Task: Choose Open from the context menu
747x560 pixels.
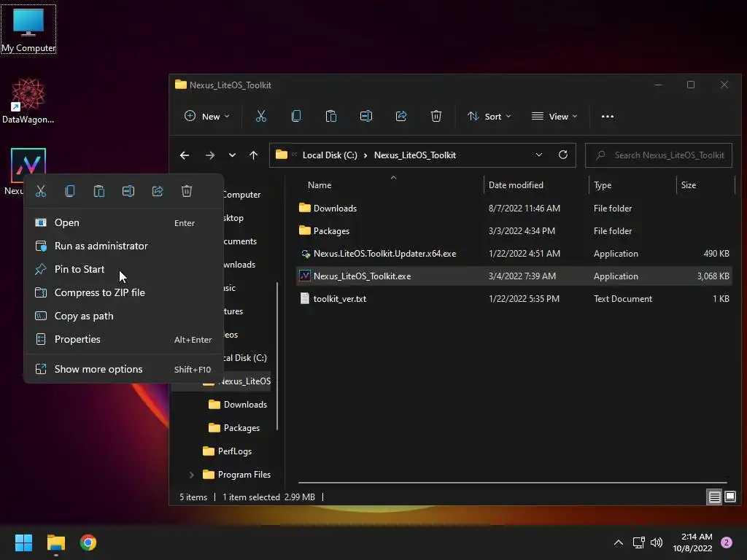Action: click(124, 223)
